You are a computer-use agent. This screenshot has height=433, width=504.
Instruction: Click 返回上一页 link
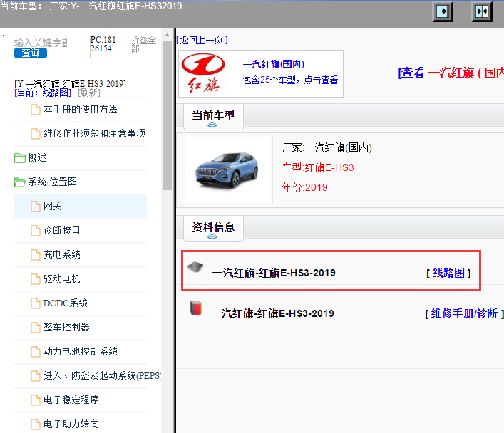click(x=202, y=40)
